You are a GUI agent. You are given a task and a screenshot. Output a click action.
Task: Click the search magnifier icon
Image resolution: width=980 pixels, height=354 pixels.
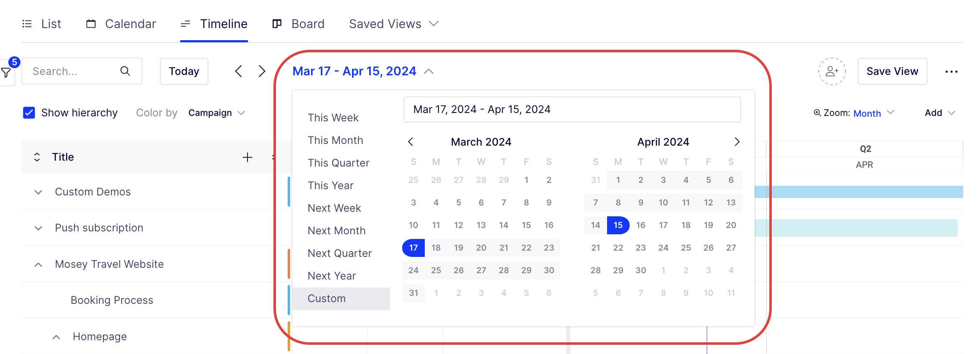pyautogui.click(x=125, y=71)
